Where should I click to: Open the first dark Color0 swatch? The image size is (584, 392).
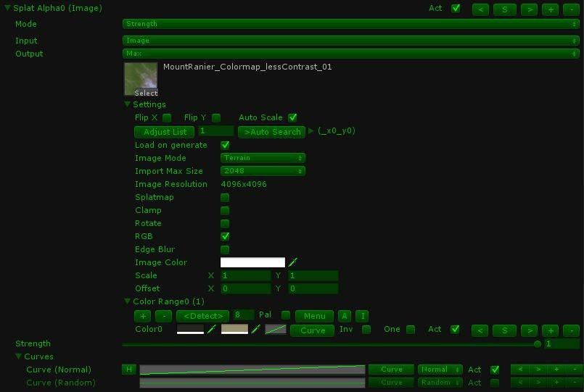click(190, 329)
